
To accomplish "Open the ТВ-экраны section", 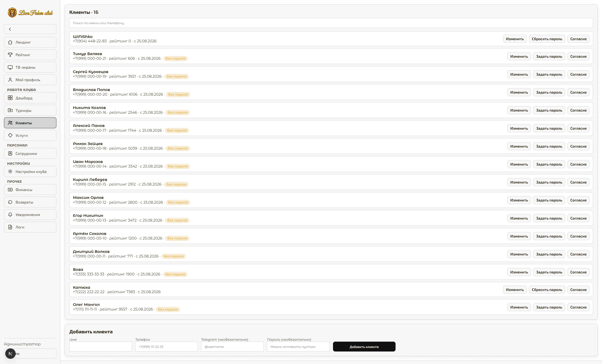I will click(30, 67).
